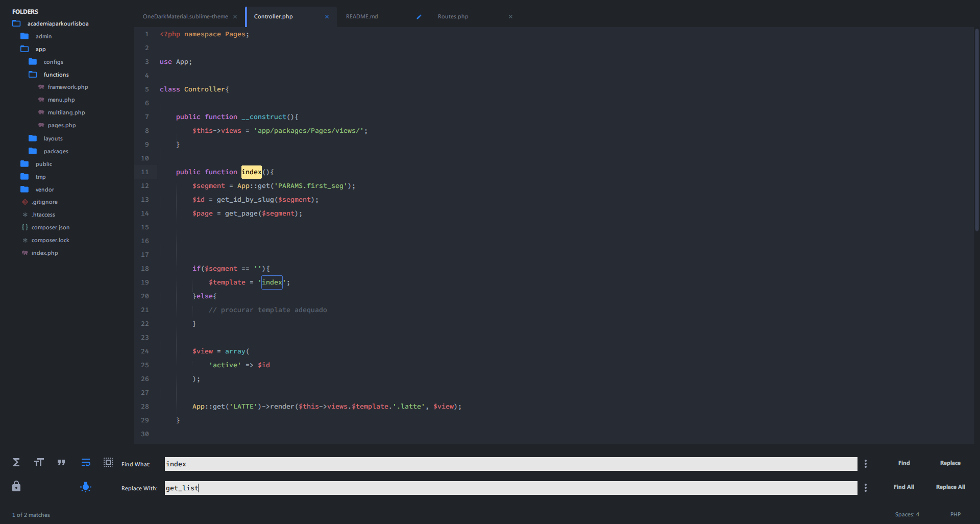
Task: Click the 'active' array key on line 25
Action: [225, 365]
